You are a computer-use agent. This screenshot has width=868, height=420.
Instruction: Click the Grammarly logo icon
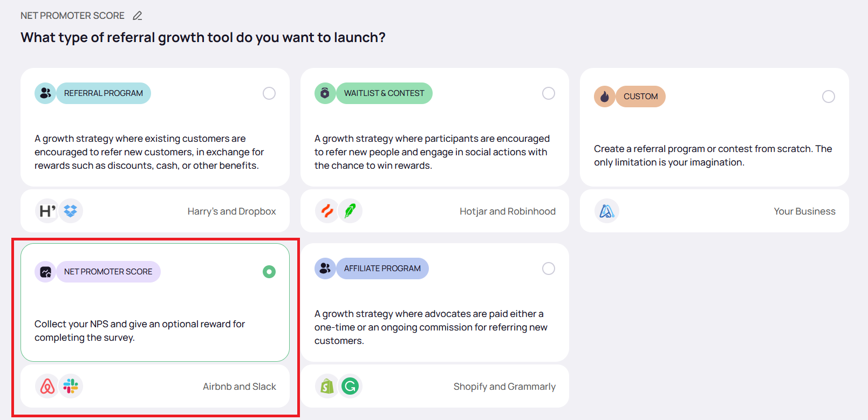tap(350, 387)
